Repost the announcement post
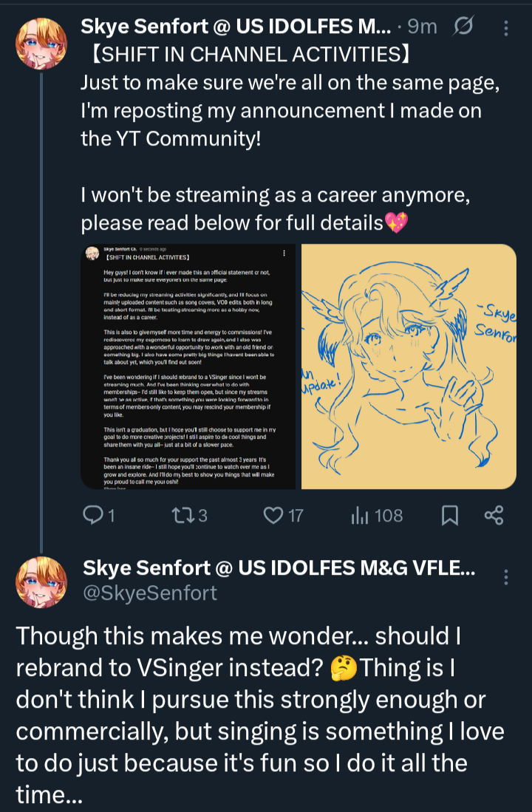This screenshot has width=532, height=812. [x=180, y=515]
